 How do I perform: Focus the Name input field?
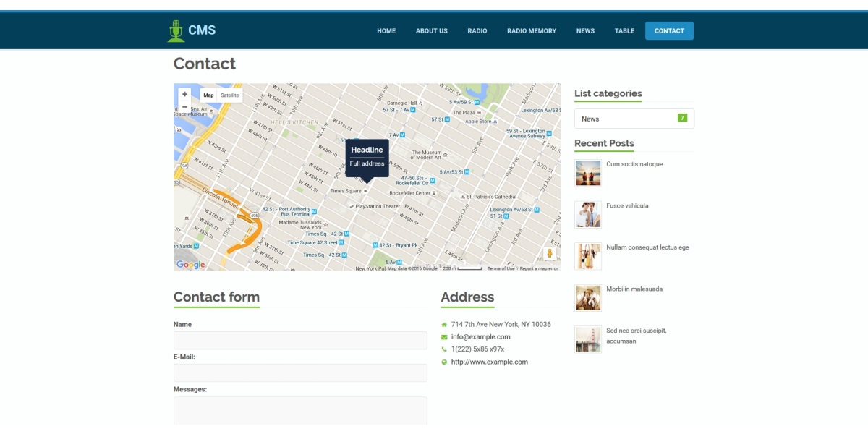[x=300, y=340]
